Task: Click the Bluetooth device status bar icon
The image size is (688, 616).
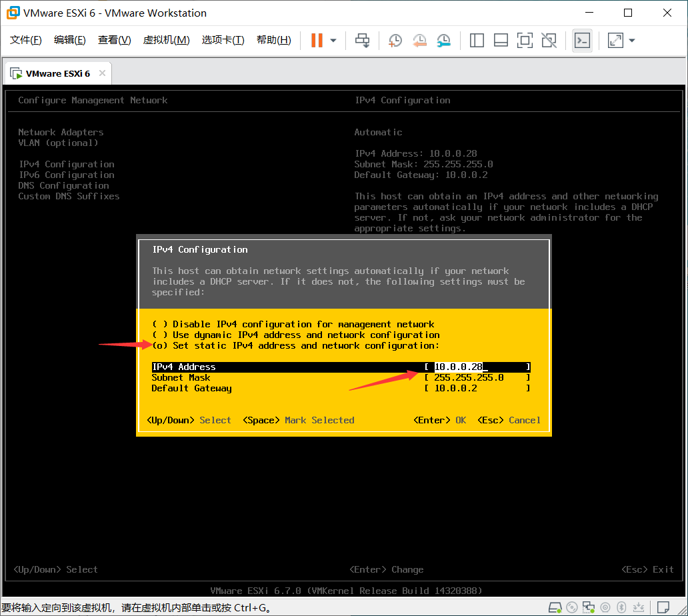Action: click(x=621, y=607)
